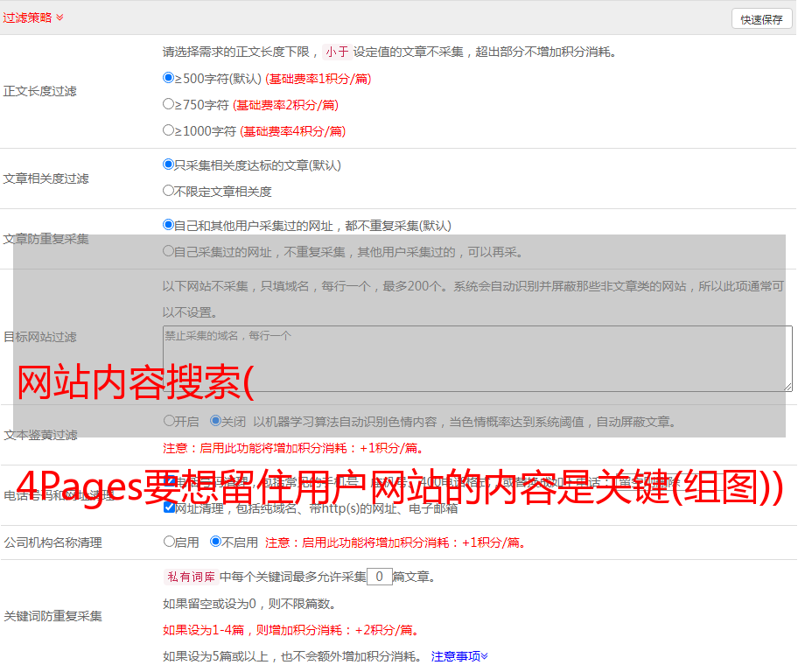
Task: Select 启用 for 公司机构名称清理
Action: [170, 541]
